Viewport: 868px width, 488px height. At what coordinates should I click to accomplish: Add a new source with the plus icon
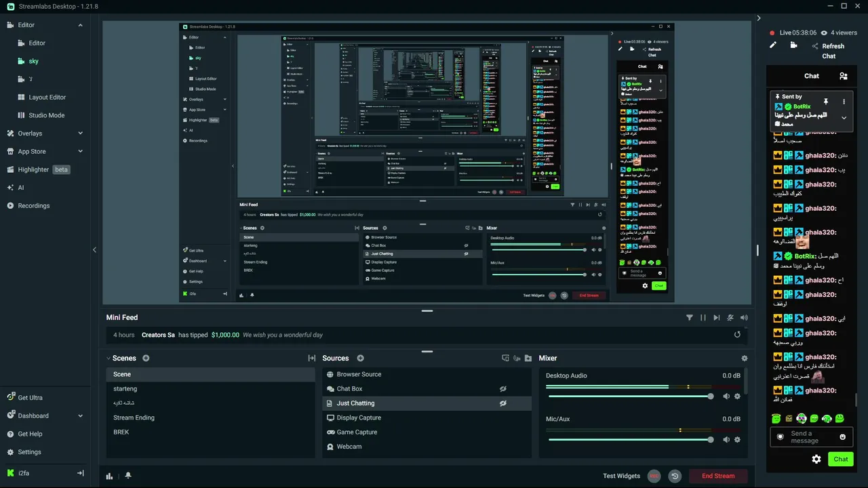(x=361, y=358)
